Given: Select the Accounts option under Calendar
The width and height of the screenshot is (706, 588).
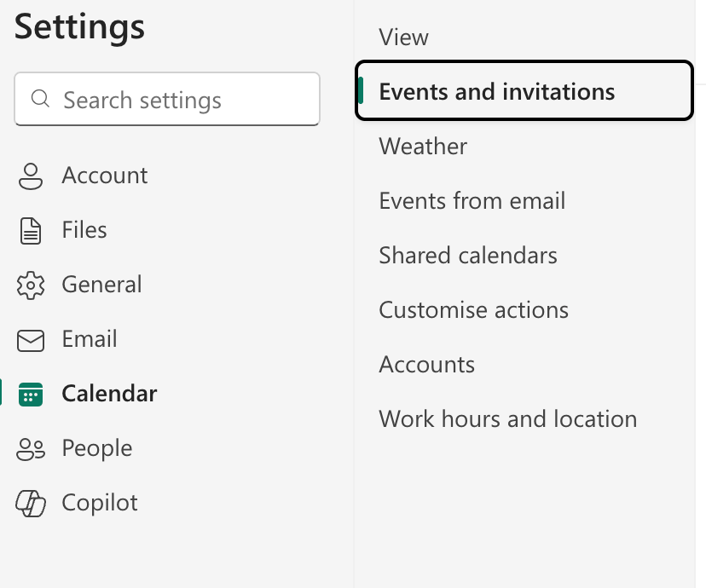Looking at the screenshot, I should [426, 364].
